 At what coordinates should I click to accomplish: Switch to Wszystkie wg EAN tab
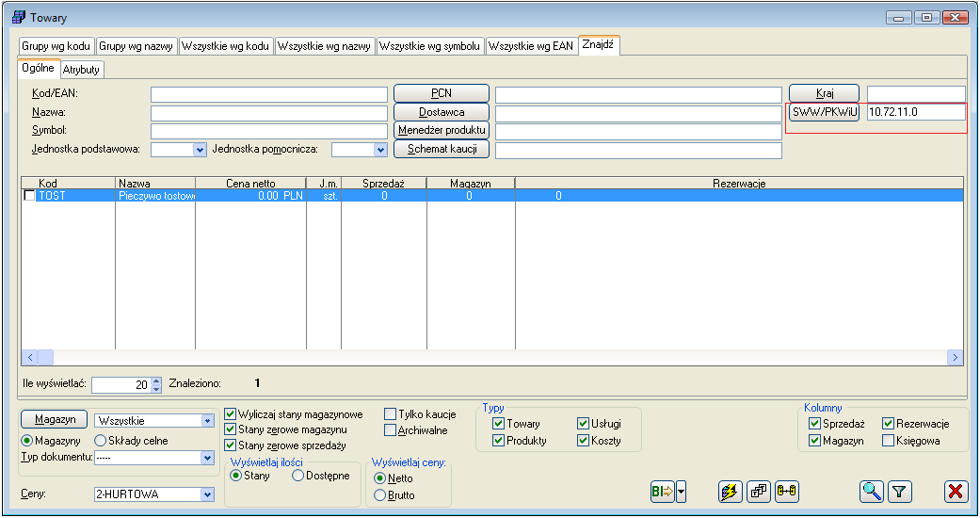pos(531,45)
